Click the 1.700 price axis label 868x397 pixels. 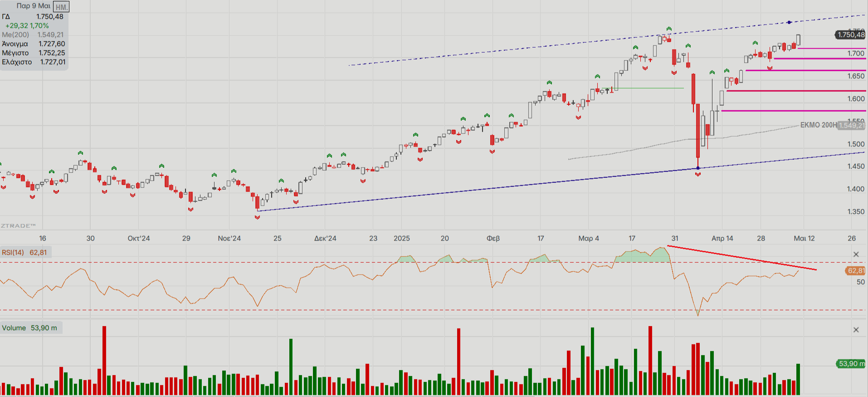click(x=856, y=53)
